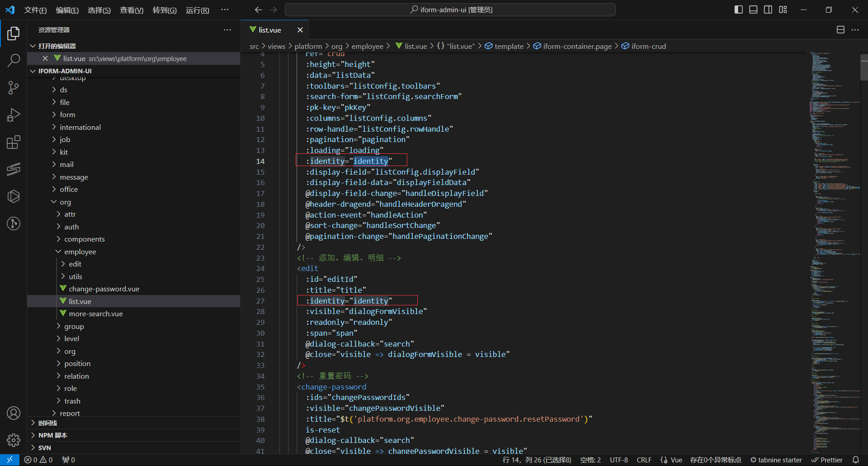Collapse the employee folder
Screen dimensions: 868x466
(80, 252)
